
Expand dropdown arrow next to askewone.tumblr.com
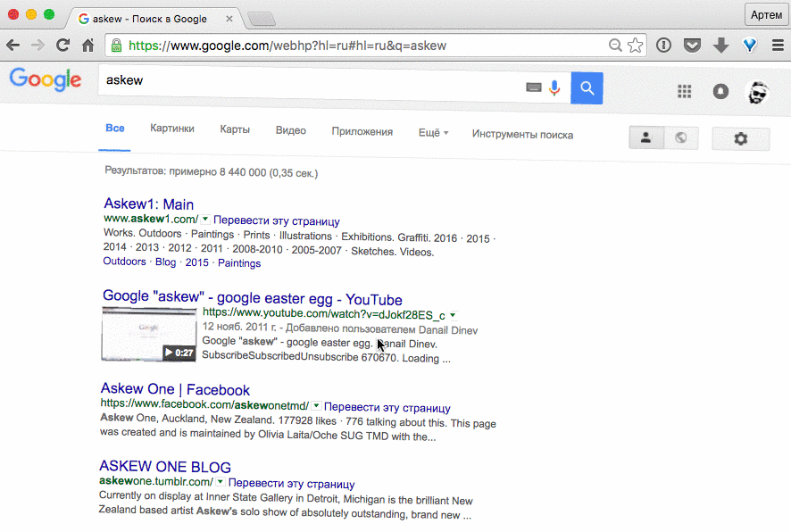coord(221,482)
